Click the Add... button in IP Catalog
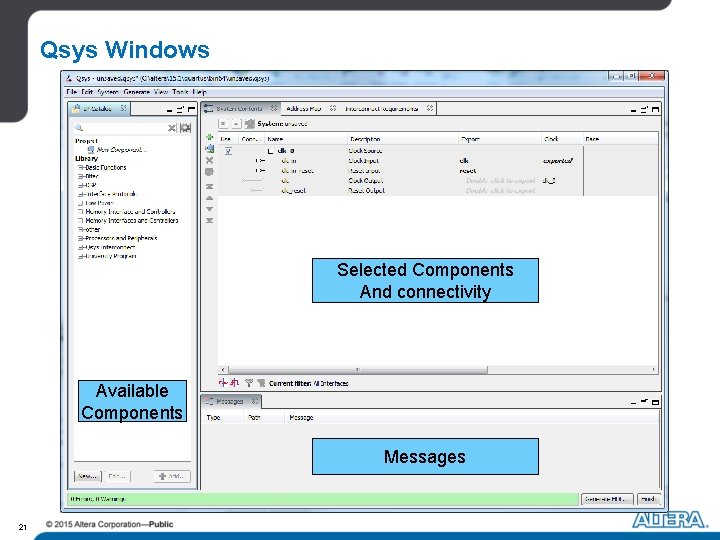 172,476
